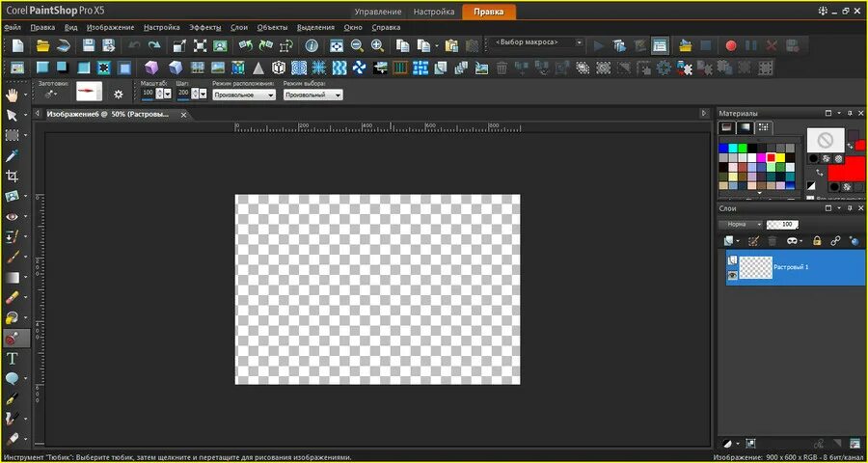Click the red Record macro button
This screenshot has height=463, width=868.
point(731,46)
